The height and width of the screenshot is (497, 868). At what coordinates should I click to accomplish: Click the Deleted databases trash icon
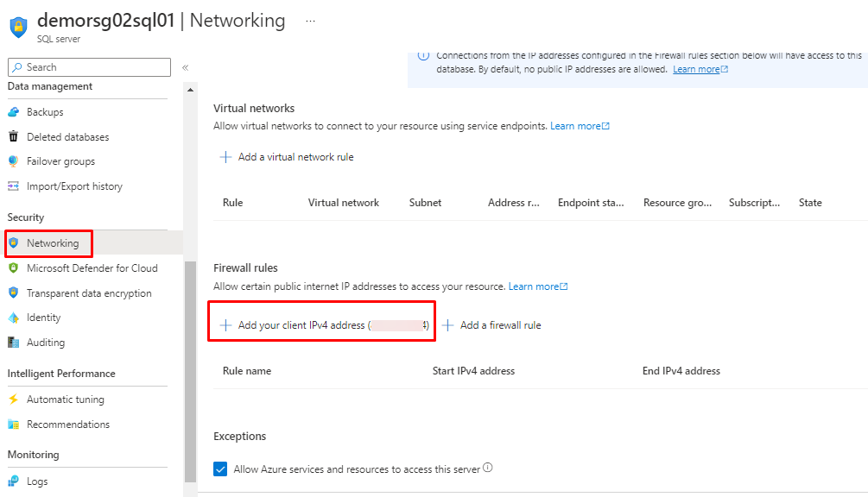click(13, 137)
